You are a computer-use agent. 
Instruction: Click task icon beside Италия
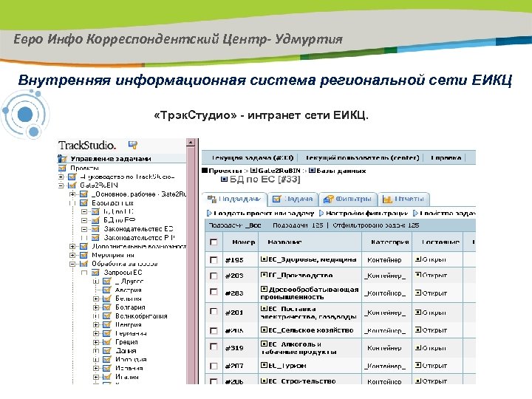107,377
